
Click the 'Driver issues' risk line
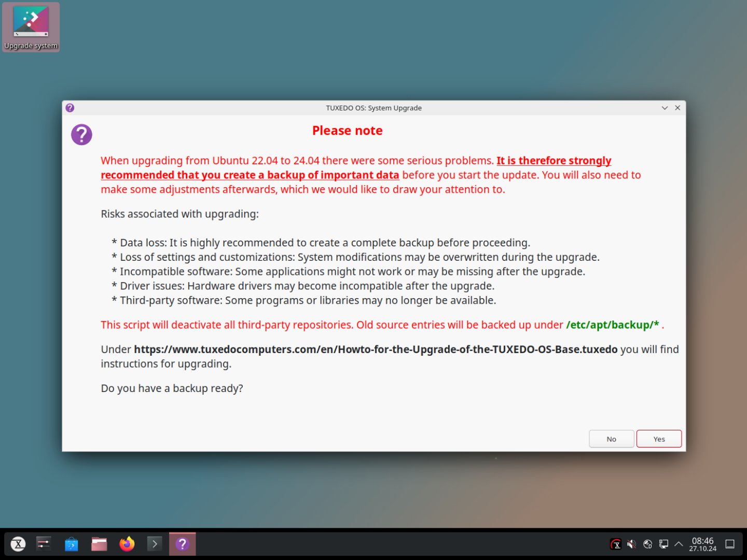(x=303, y=286)
